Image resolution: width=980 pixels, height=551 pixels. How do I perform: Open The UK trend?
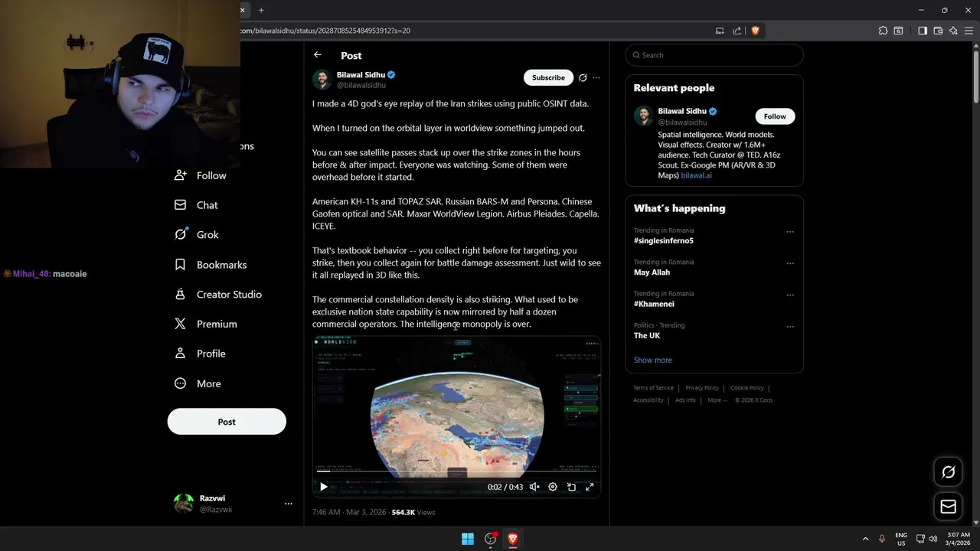[647, 335]
